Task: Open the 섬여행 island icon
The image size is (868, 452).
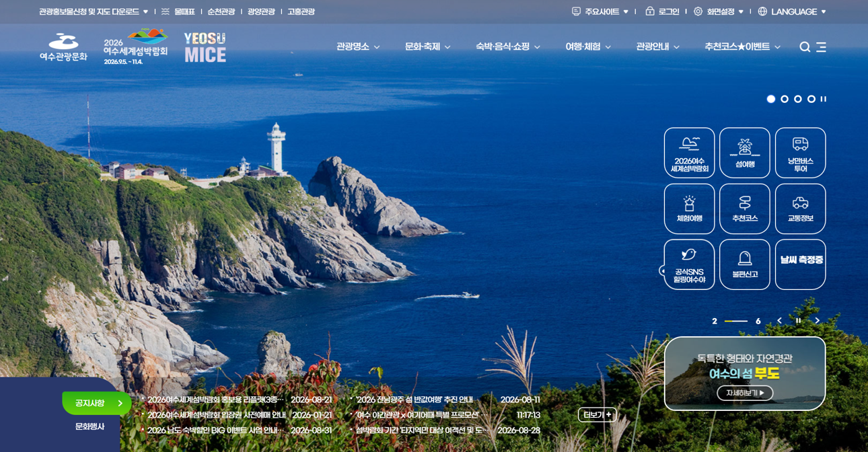Action: (745, 153)
